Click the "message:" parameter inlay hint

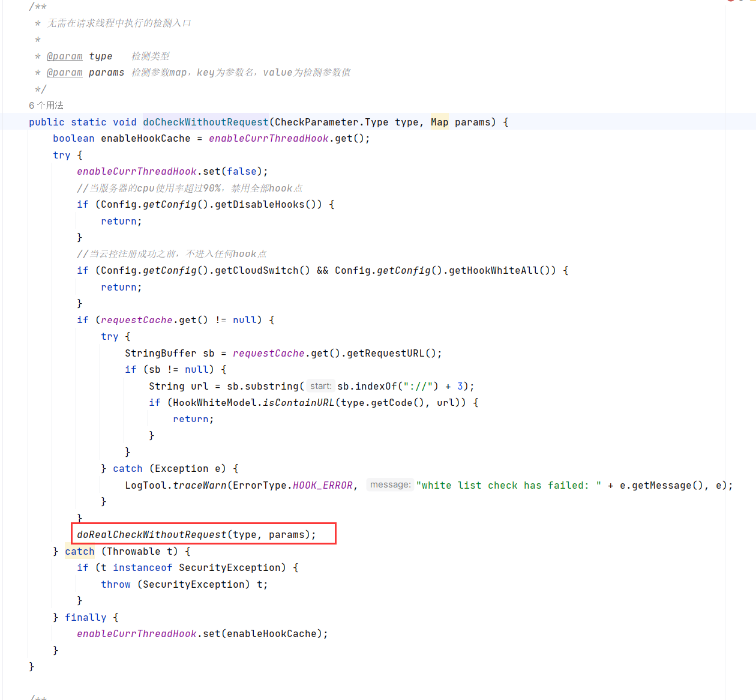[390, 484]
